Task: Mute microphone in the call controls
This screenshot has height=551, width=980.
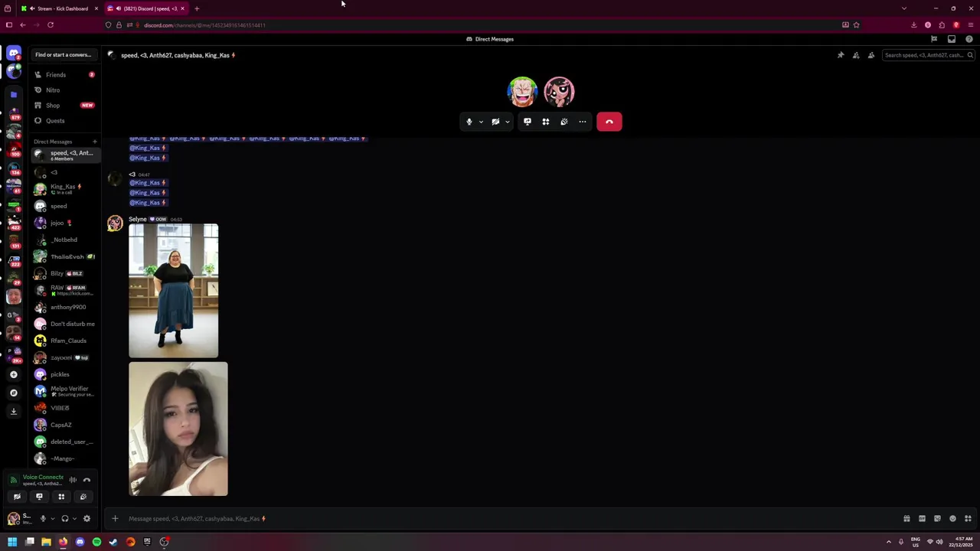Action: (x=469, y=122)
